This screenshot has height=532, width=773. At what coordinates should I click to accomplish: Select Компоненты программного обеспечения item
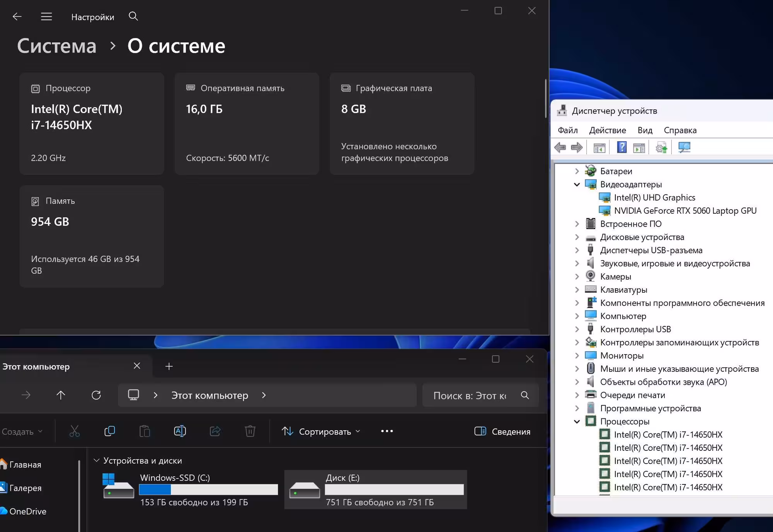coord(682,303)
